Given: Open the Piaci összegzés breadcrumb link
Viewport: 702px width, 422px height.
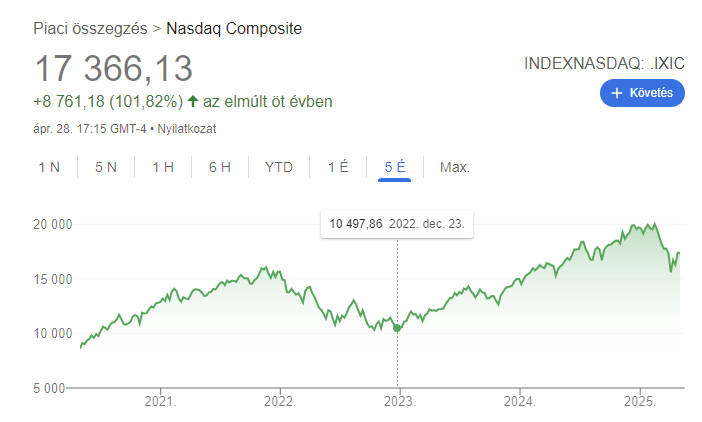Looking at the screenshot, I should [89, 28].
